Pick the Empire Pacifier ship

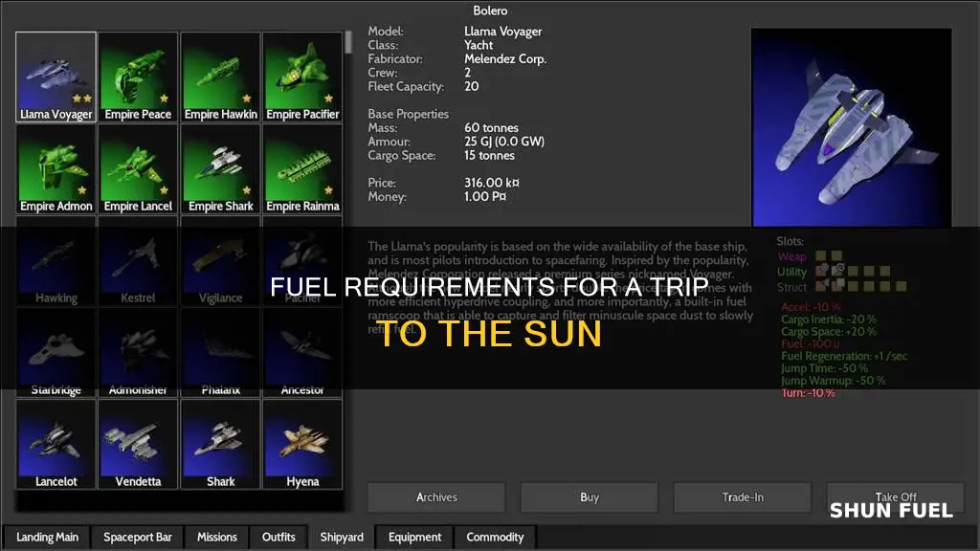302,77
